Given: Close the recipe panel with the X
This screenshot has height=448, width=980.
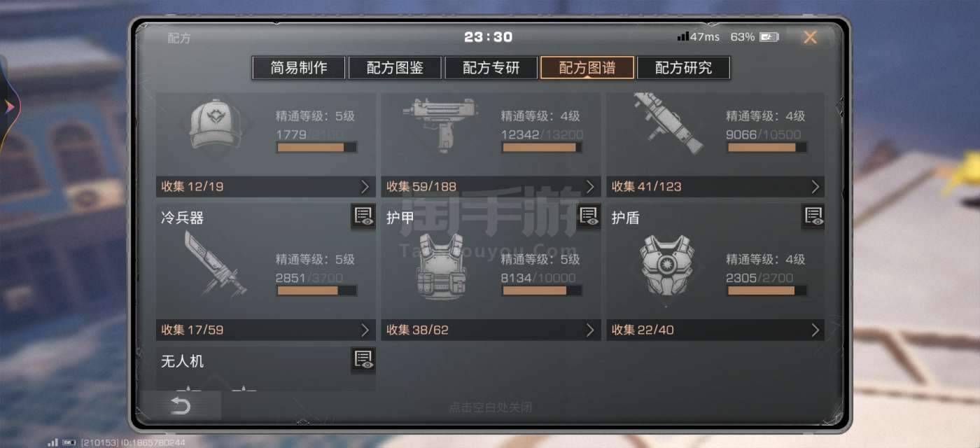Looking at the screenshot, I should point(810,38).
